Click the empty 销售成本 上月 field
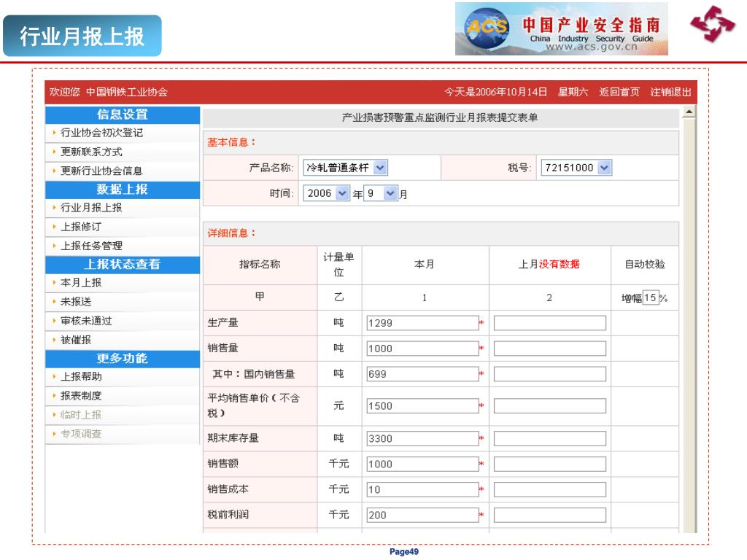747x560 pixels. point(550,489)
